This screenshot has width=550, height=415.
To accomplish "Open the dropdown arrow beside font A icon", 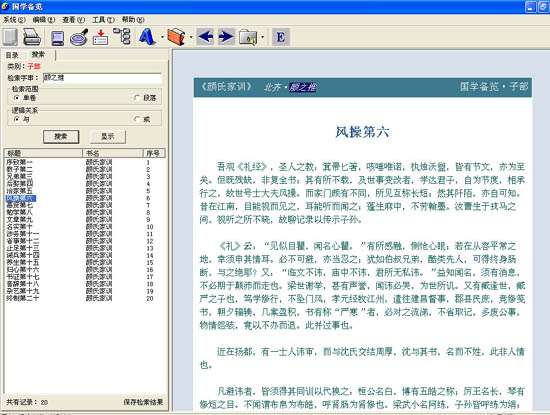I will (x=162, y=37).
